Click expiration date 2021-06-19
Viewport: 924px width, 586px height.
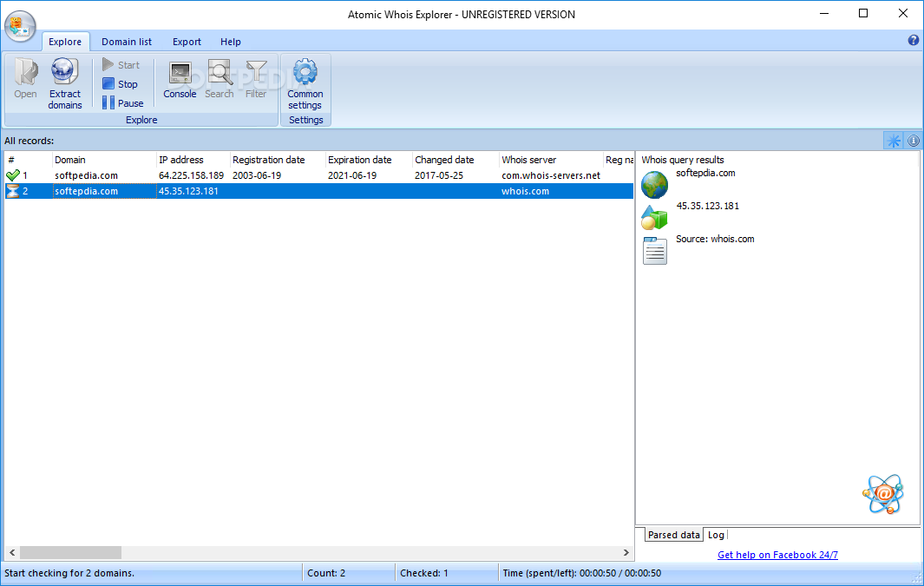[x=351, y=175]
